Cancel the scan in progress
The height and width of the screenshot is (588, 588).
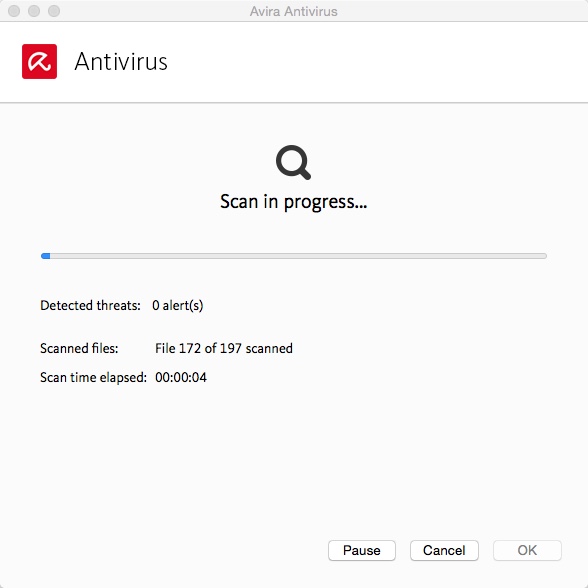pyautogui.click(x=444, y=550)
